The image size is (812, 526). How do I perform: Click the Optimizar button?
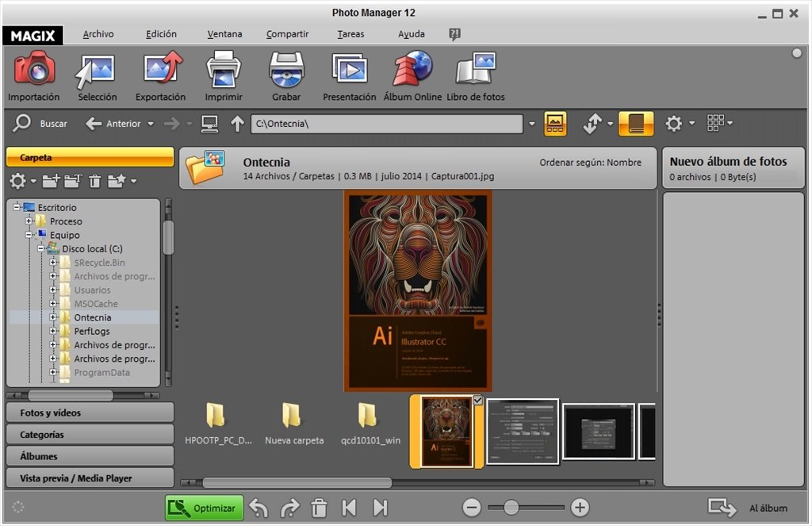205,508
